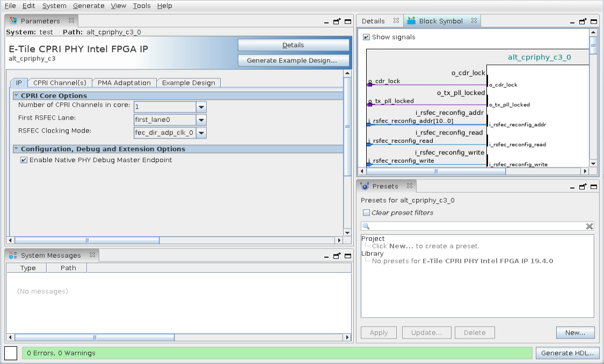
Task: Maximize the Block Symbol panel
Action: [594, 21]
